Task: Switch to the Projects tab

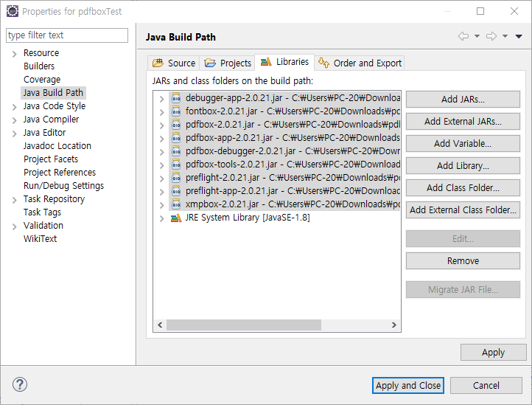Action: coord(228,63)
